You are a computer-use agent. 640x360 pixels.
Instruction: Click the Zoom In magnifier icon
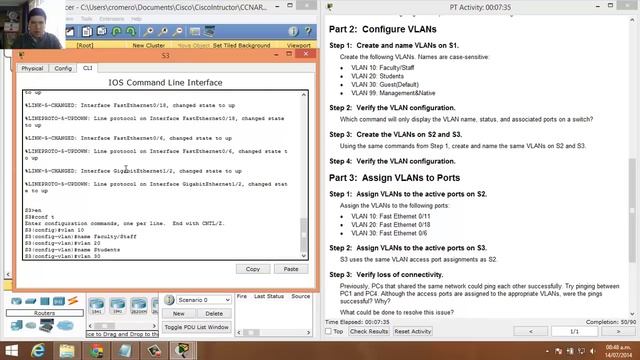click(x=149, y=31)
